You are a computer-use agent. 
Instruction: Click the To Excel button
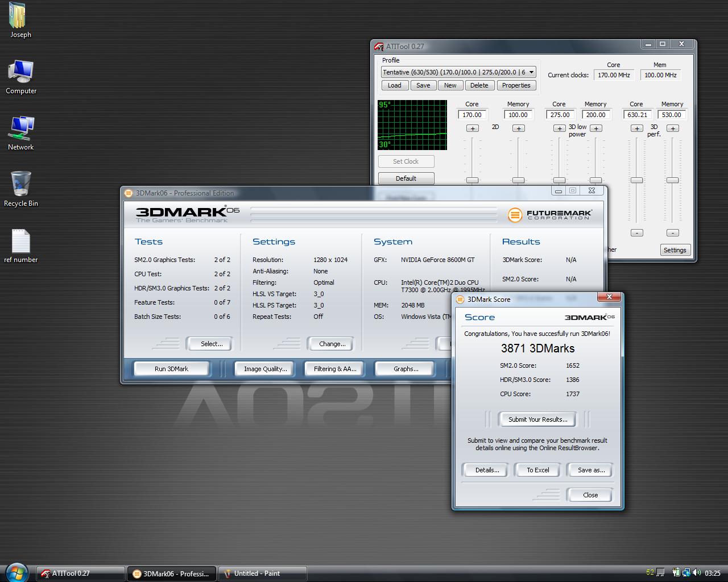pos(537,470)
